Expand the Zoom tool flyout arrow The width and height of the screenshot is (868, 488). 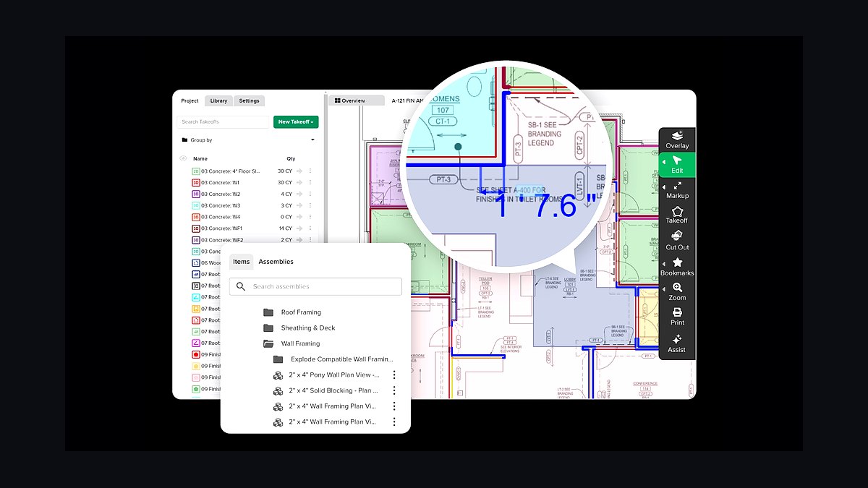[664, 289]
